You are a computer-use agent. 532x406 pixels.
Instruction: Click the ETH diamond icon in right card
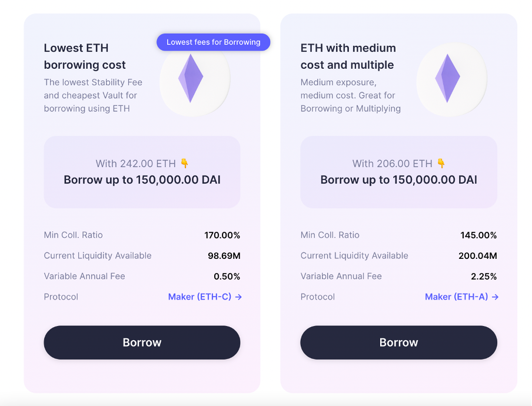(447, 78)
